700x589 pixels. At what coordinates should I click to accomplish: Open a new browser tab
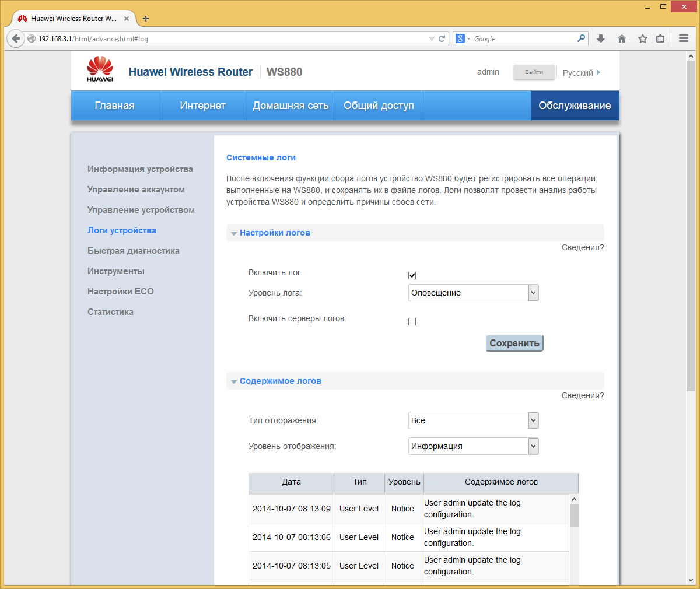146,19
